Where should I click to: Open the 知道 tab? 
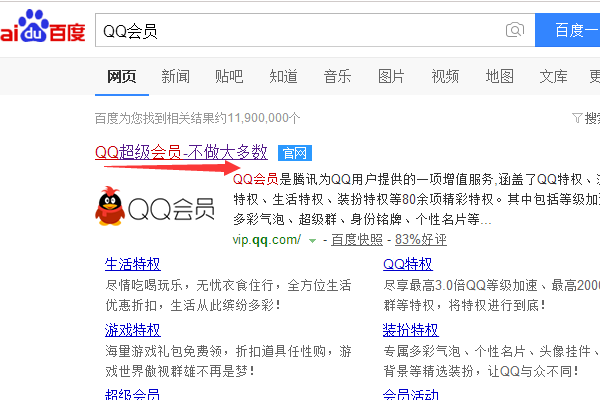tap(283, 76)
